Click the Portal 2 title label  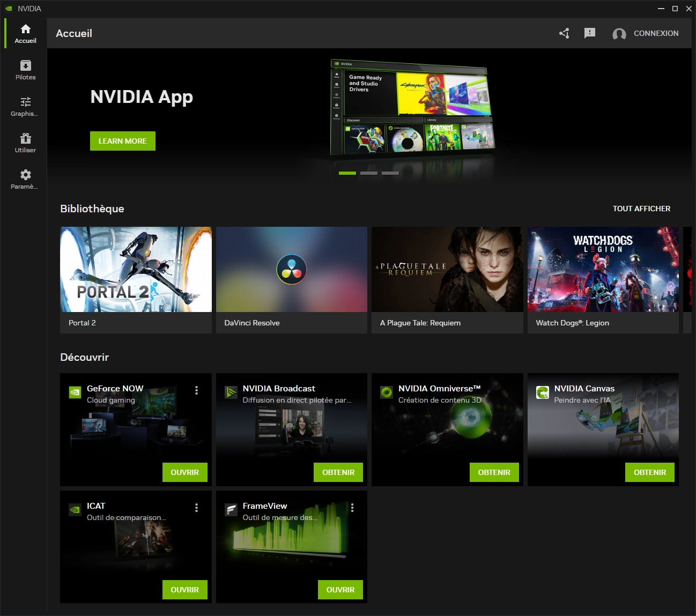click(82, 323)
